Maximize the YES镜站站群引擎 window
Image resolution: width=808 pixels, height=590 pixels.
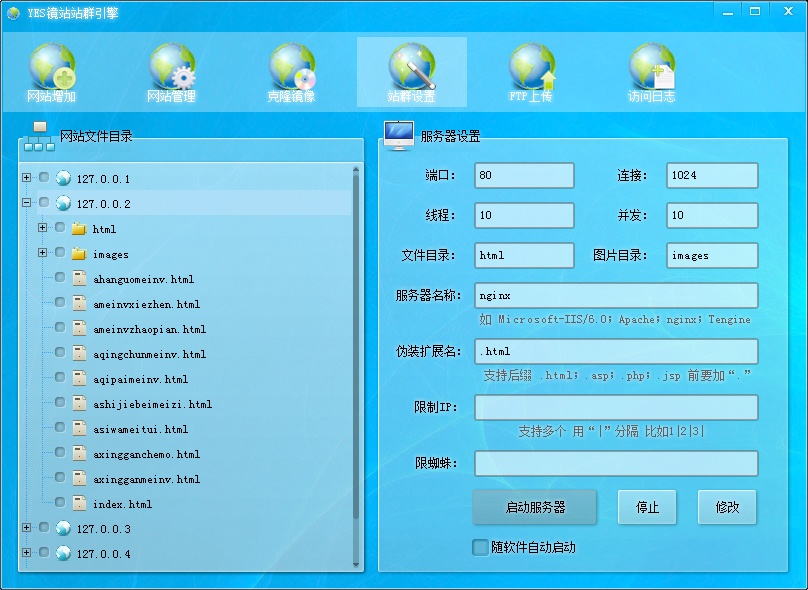coord(755,12)
